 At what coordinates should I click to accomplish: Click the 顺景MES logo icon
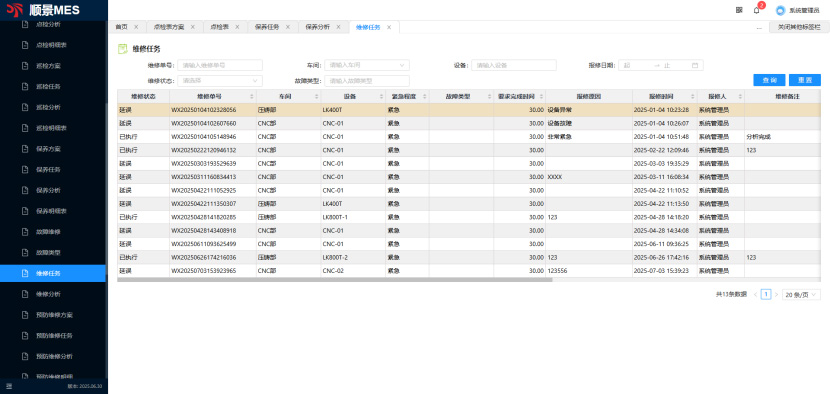tap(15, 10)
